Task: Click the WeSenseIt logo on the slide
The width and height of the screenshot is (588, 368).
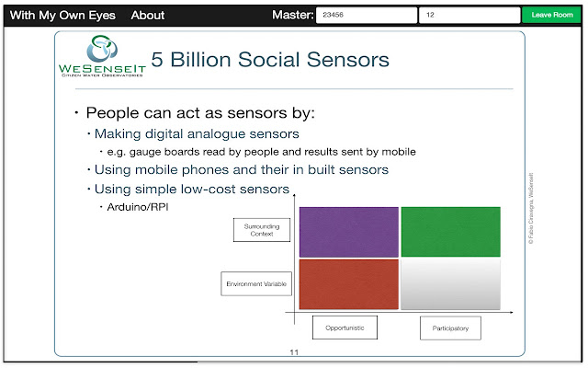Action: pyautogui.click(x=102, y=56)
